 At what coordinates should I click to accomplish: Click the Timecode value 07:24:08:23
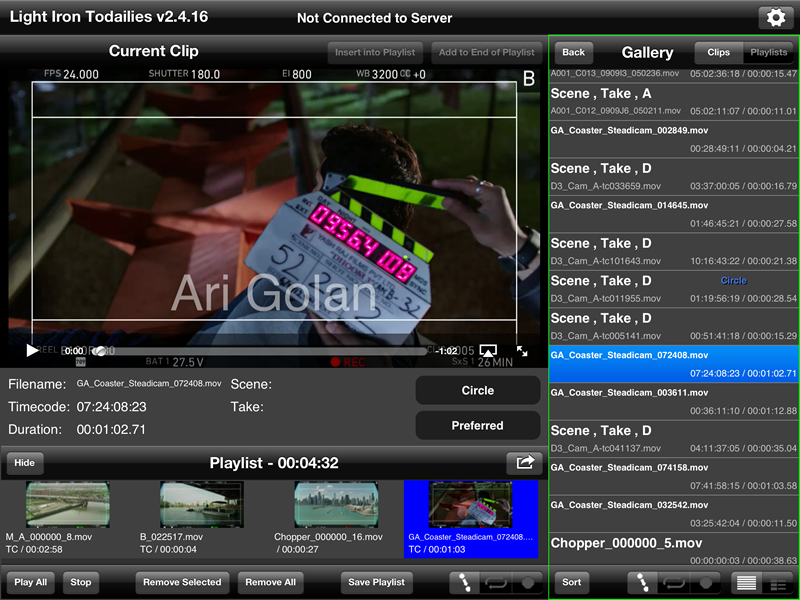click(x=111, y=407)
